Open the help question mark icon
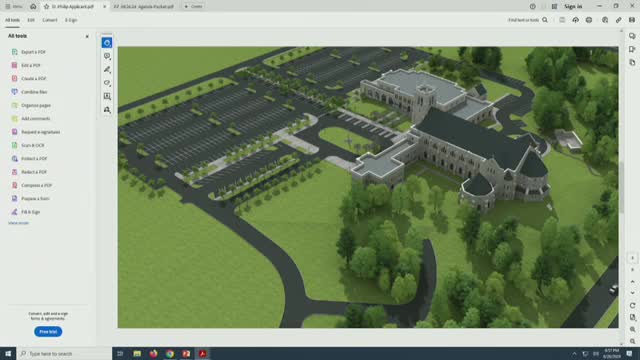 click(533, 7)
